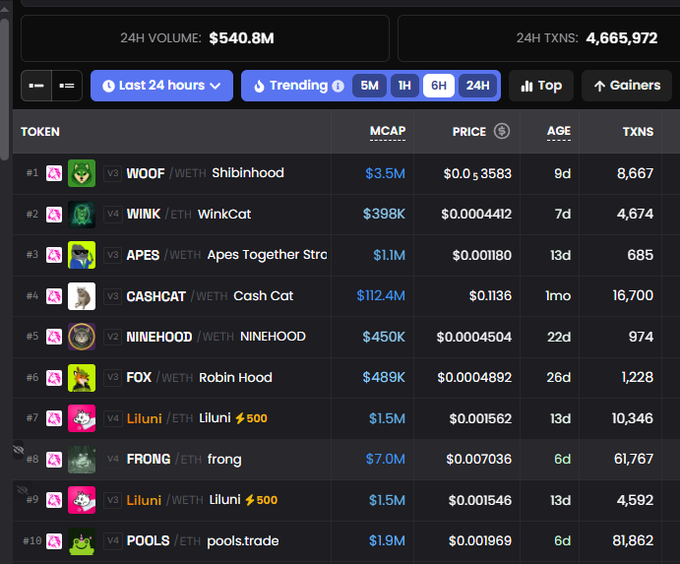Click FOX Robin Hood token avatar

click(82, 378)
